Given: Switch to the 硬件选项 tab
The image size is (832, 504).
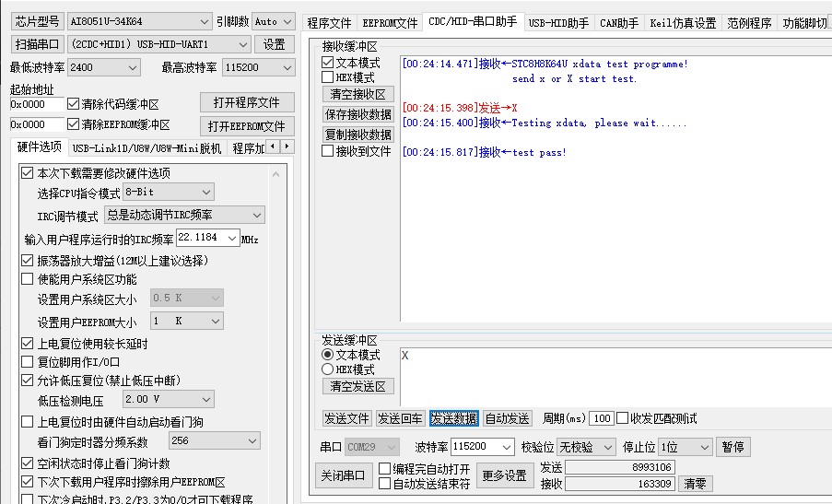Looking at the screenshot, I should [40, 147].
